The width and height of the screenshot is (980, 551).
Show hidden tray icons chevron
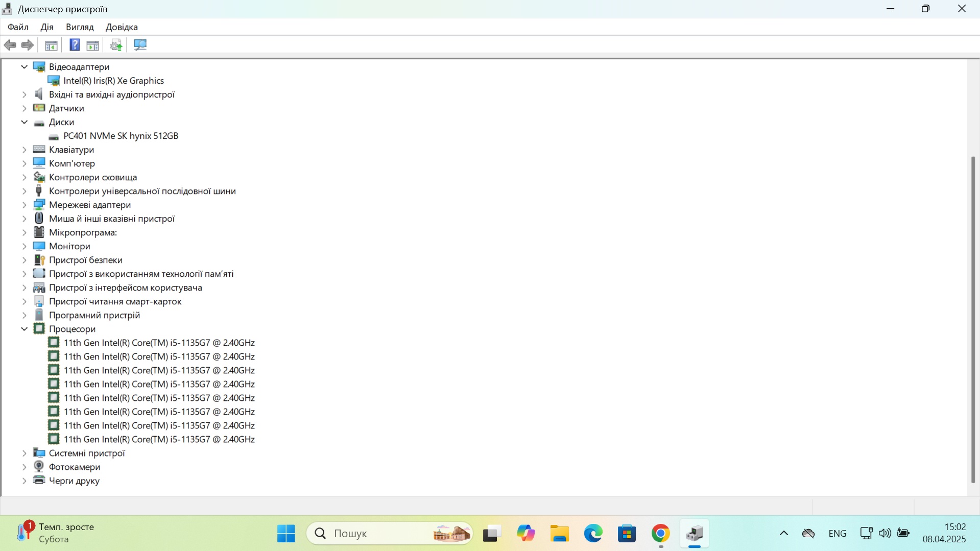tap(784, 534)
